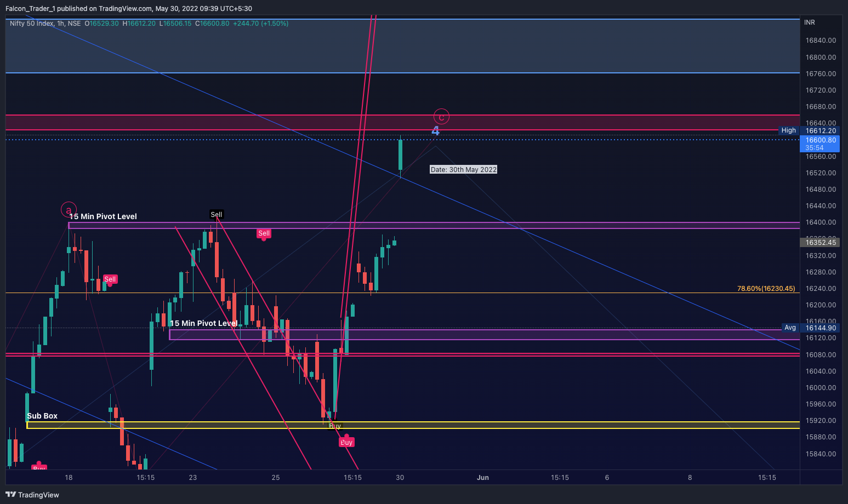Screen dimensions: 848x504
Task: Click the black Sell signal label
Action: point(217,214)
